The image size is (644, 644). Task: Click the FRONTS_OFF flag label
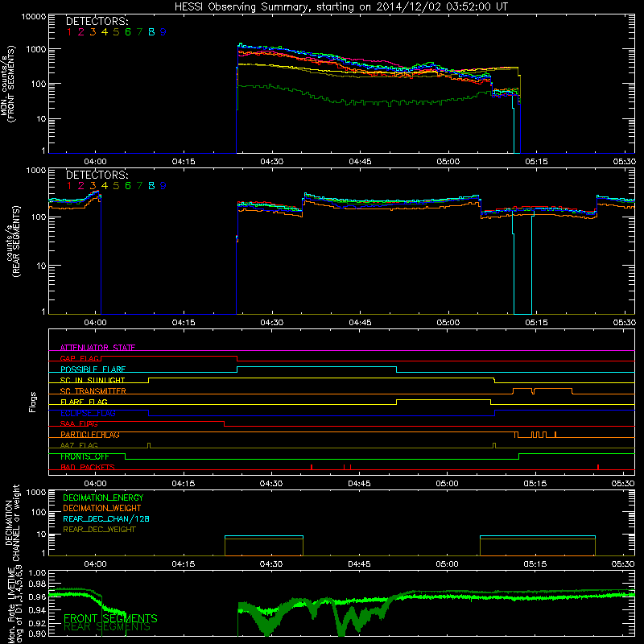[85, 456]
